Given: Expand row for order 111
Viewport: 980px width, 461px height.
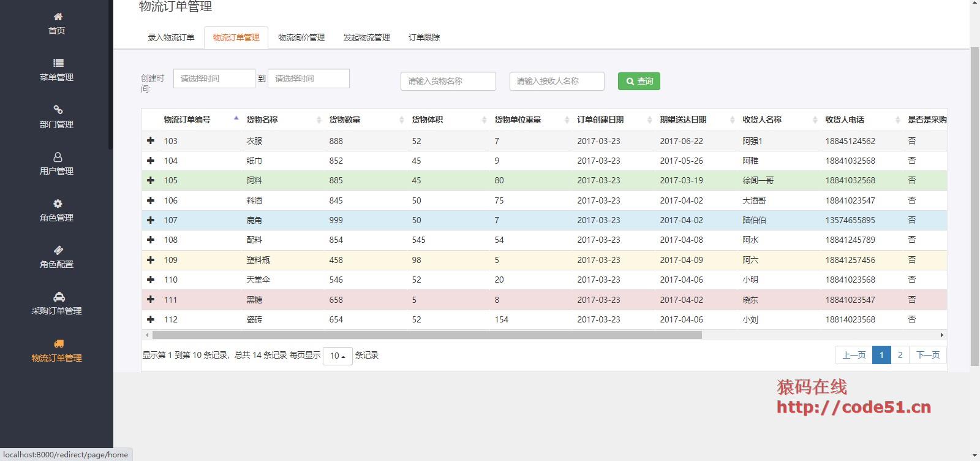Looking at the screenshot, I should [x=151, y=300].
